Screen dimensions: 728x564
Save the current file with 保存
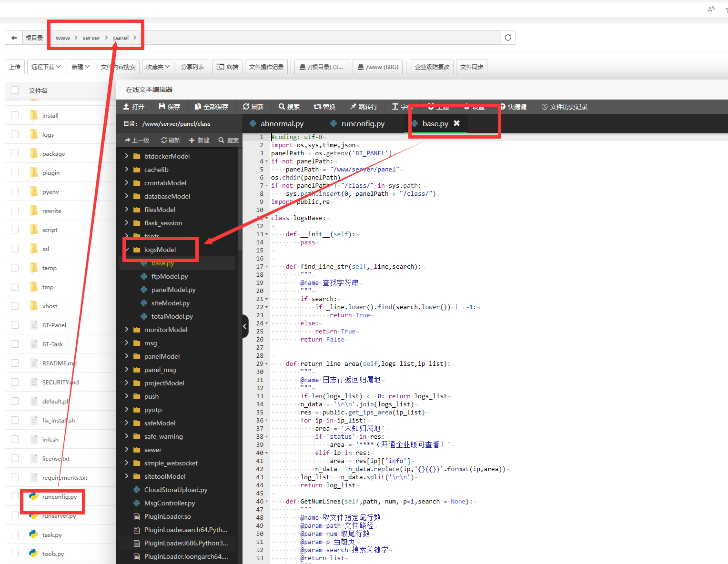[x=170, y=107]
